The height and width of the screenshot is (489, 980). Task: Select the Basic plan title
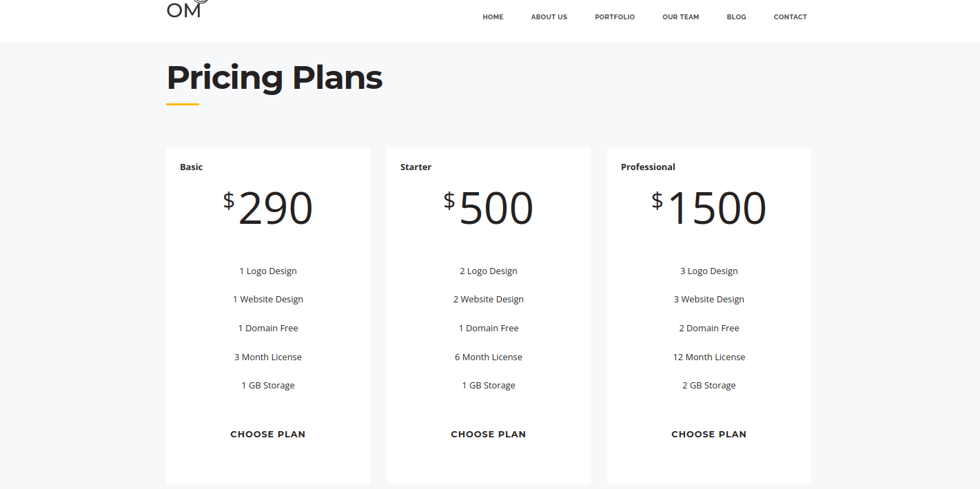[192, 167]
